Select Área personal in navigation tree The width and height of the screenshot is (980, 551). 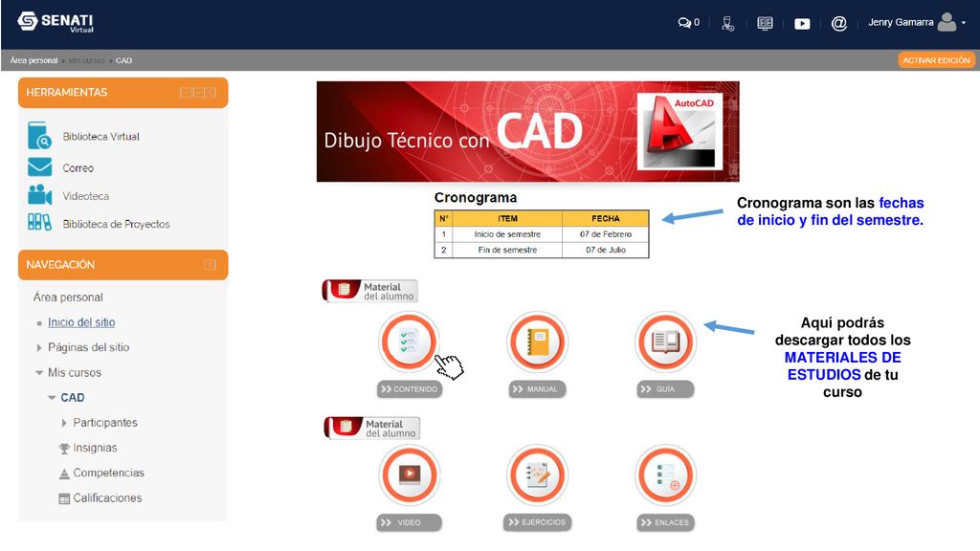click(x=68, y=298)
